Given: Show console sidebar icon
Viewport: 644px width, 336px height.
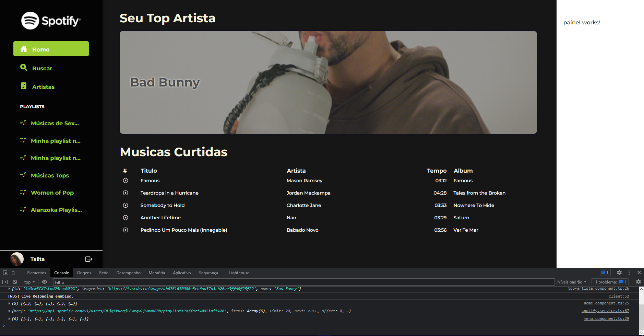Looking at the screenshot, I should click(x=5, y=282).
